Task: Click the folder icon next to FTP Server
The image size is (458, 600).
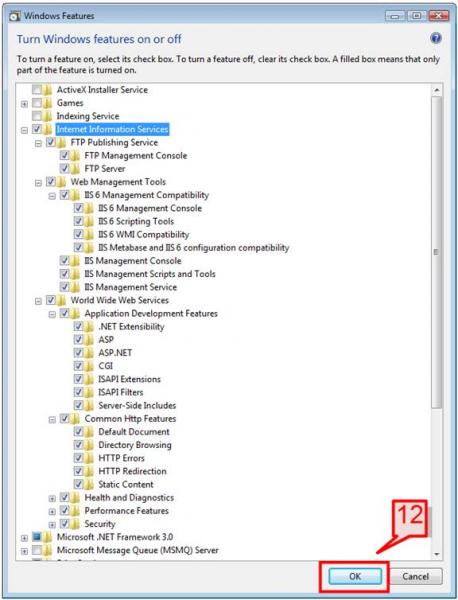Action: pos(75,169)
